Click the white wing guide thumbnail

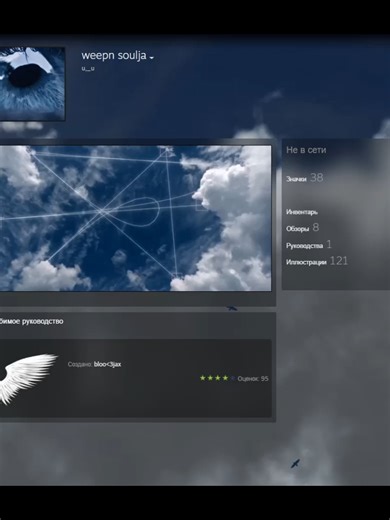(x=29, y=379)
